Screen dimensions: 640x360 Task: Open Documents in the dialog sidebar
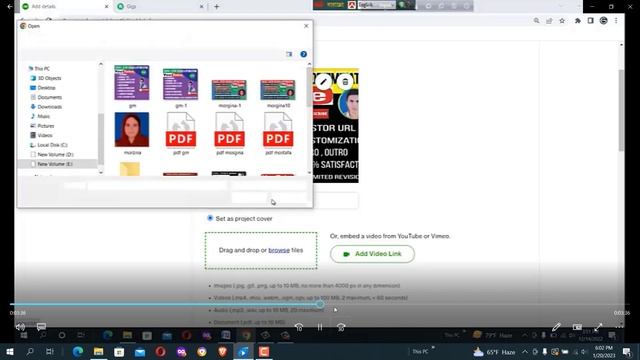(x=46, y=97)
